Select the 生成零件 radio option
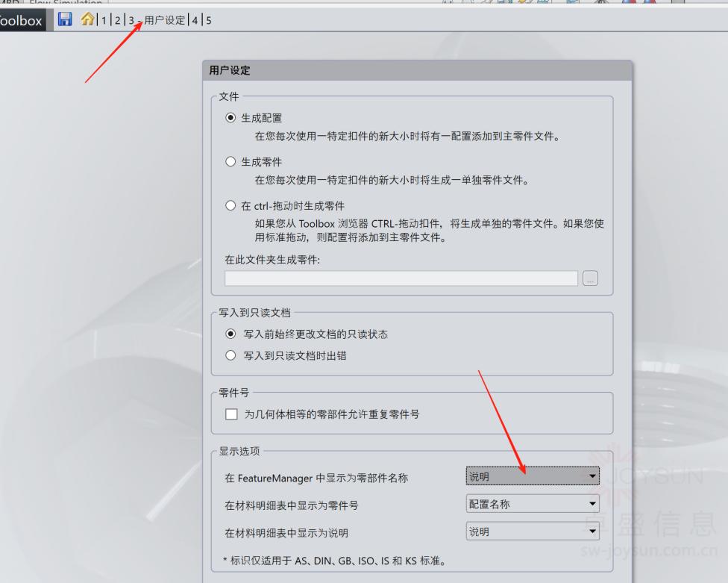This screenshot has width=728, height=583. coord(230,162)
